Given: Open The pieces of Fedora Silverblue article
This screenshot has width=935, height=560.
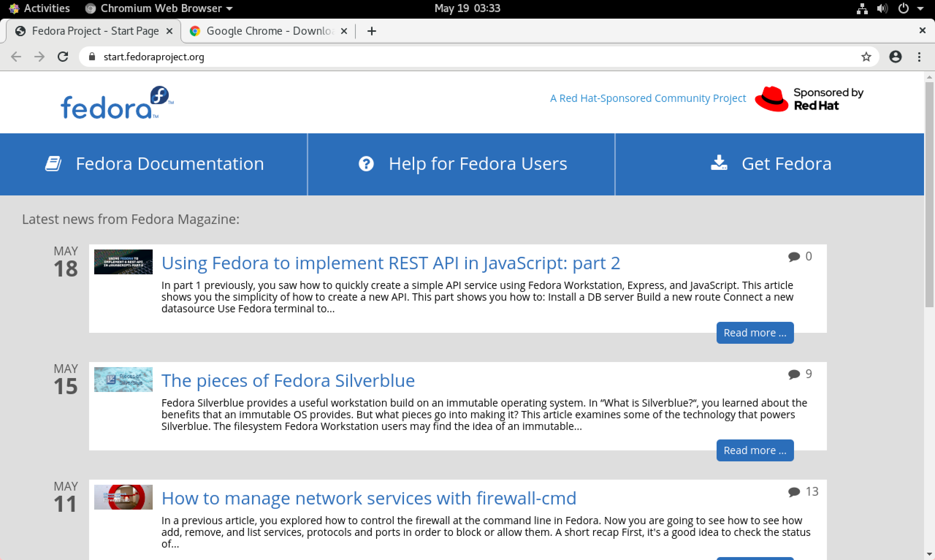Looking at the screenshot, I should (288, 381).
